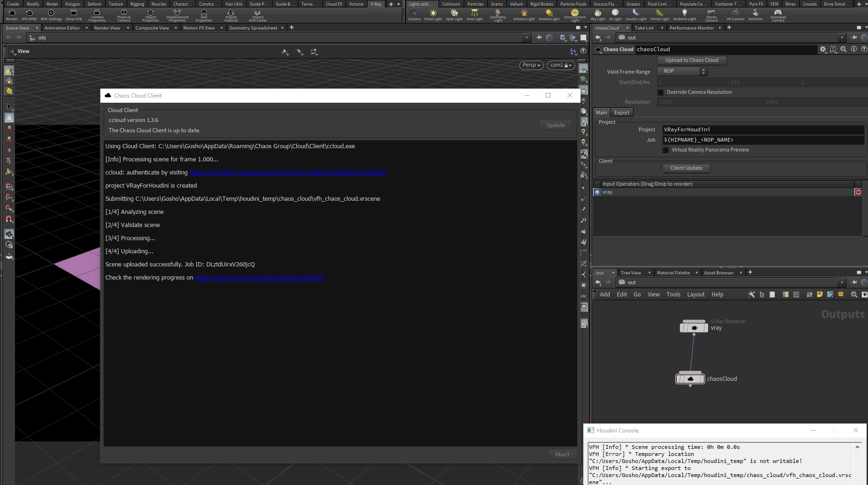Create a Spot Light

(x=454, y=15)
